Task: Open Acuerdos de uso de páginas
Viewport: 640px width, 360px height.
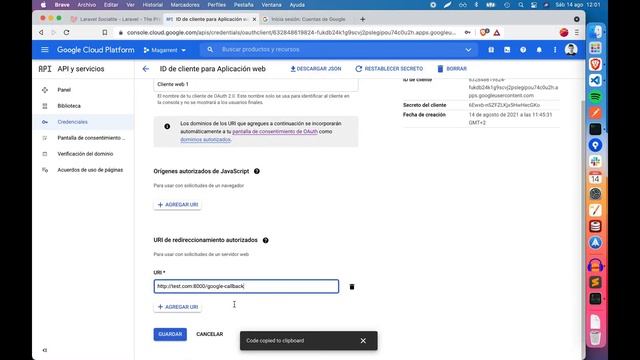Action: (x=83, y=170)
